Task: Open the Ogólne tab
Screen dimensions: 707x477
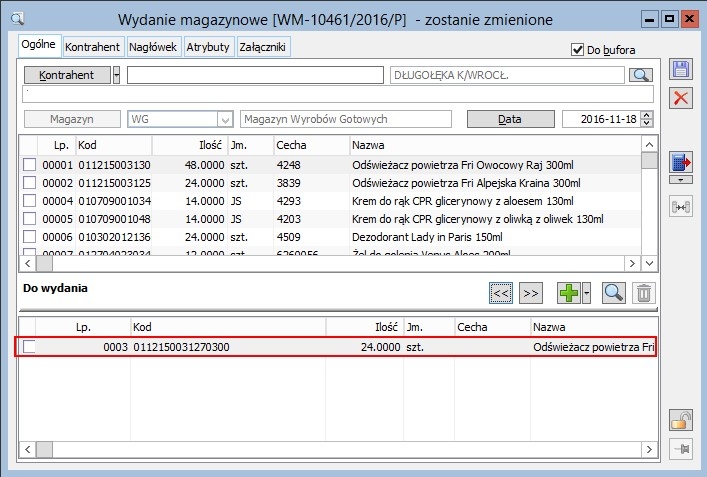Action: pyautogui.click(x=39, y=45)
